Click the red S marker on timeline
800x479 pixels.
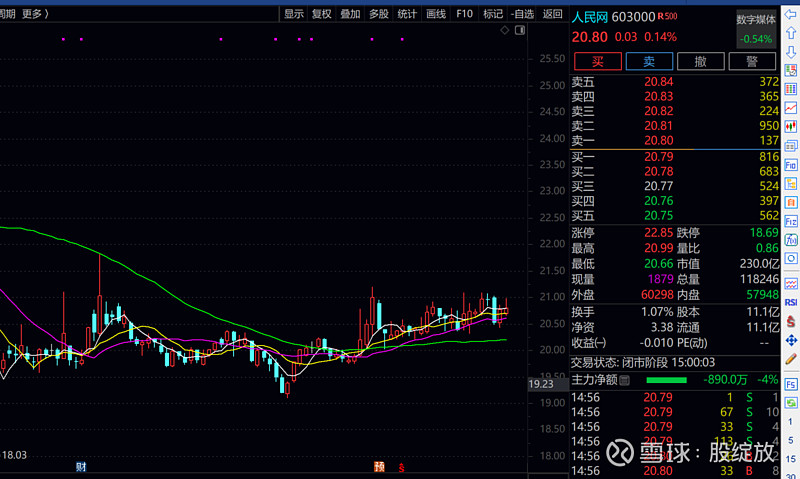(402, 467)
